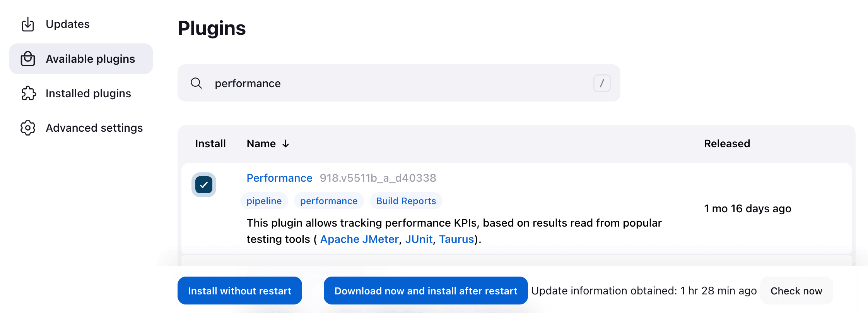Click the Updates download icon
Viewport: 868px width, 313px height.
click(28, 24)
